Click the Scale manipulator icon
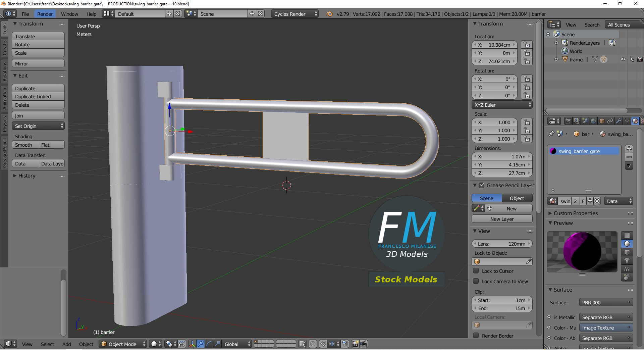Image resolution: width=644 pixels, height=350 pixels. coord(217,344)
